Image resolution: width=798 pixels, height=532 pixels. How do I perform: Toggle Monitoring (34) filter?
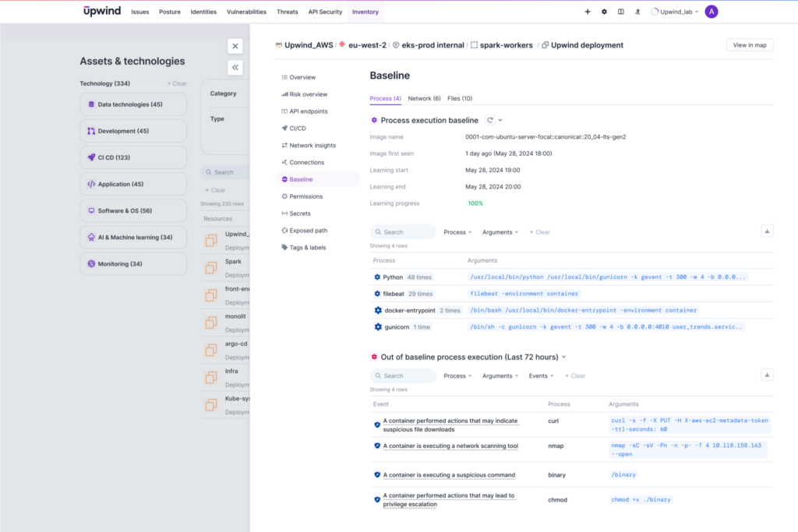point(133,263)
